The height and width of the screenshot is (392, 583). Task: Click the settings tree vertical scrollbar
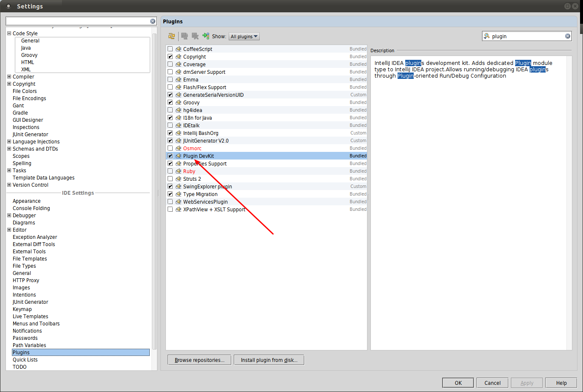pos(154,191)
